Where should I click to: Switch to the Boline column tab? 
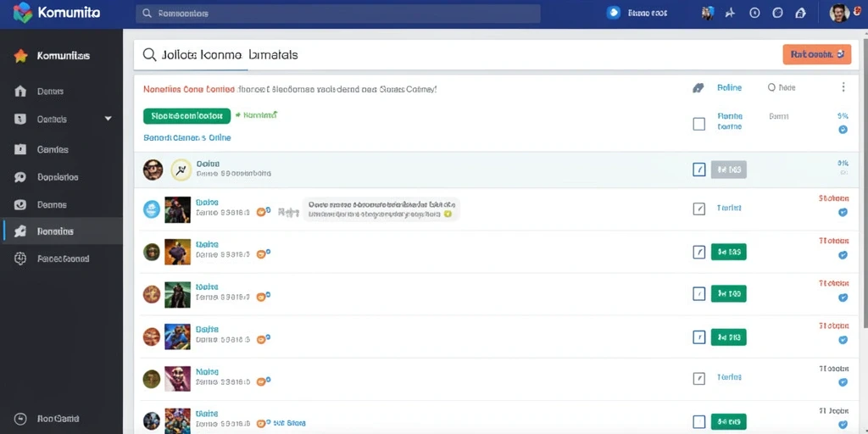click(729, 87)
